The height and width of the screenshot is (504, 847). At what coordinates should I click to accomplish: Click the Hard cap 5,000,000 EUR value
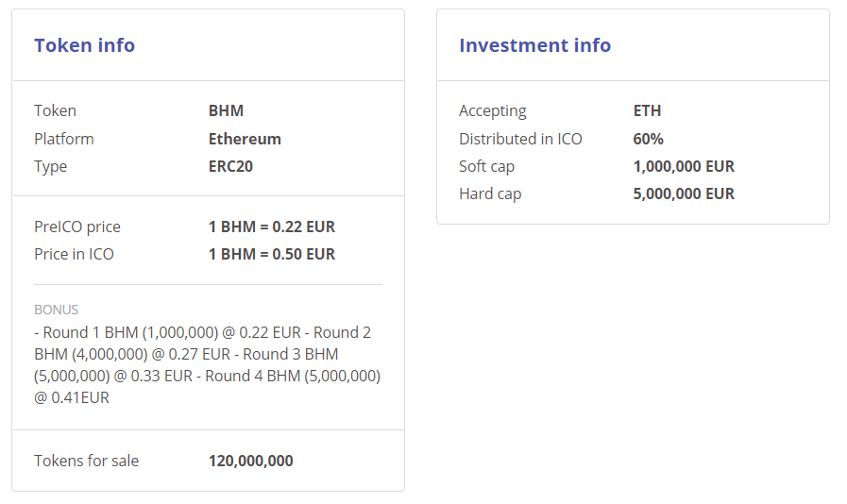[x=684, y=193]
